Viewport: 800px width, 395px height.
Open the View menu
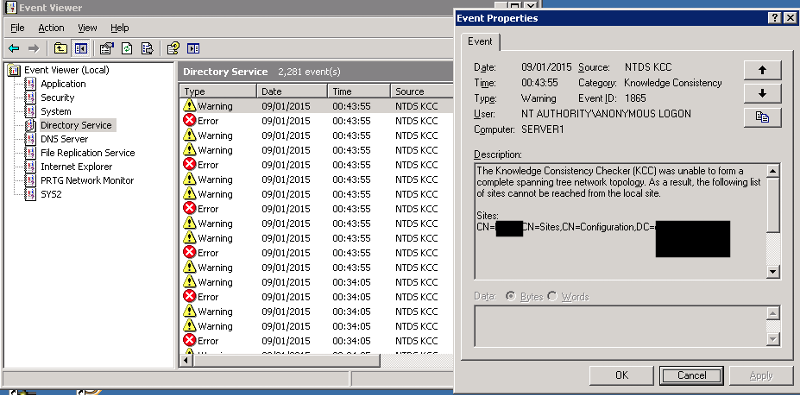point(87,28)
